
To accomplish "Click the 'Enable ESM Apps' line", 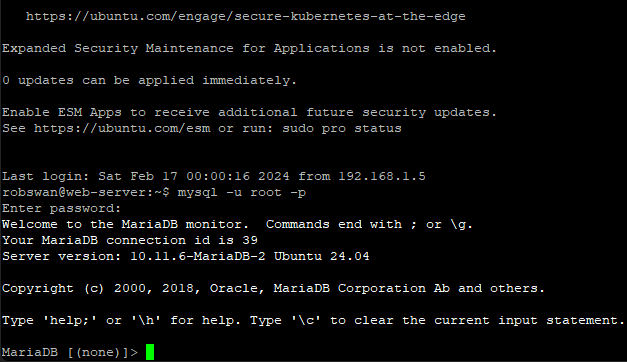I will [x=250, y=112].
